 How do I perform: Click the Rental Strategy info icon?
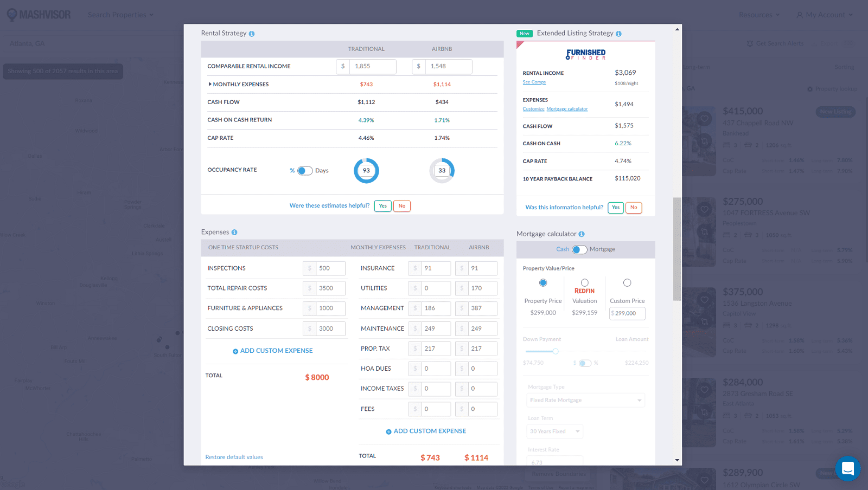(x=252, y=34)
